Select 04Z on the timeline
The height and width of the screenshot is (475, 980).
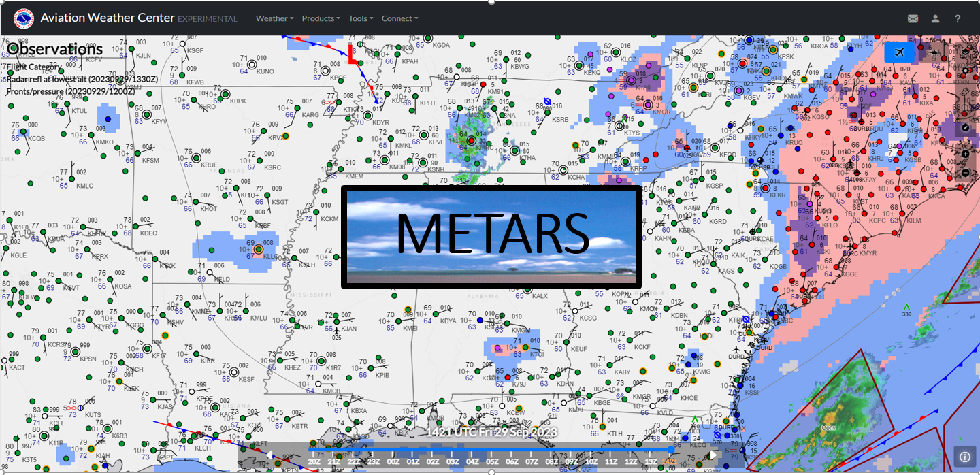472,461
